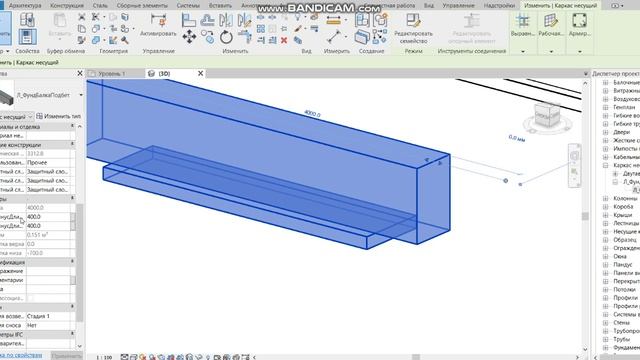Select Mirror - Draw Axis tool
This screenshot has width=640, height=360.
coord(244,20)
